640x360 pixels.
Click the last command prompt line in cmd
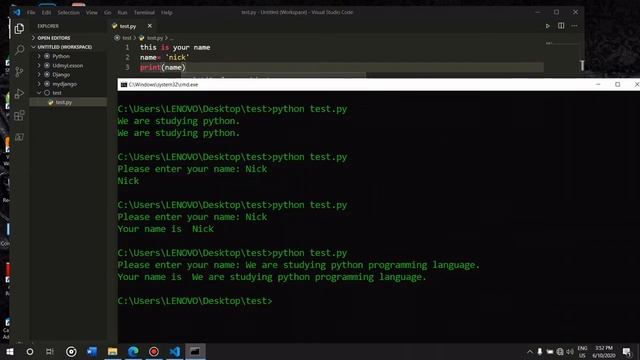click(x=195, y=301)
